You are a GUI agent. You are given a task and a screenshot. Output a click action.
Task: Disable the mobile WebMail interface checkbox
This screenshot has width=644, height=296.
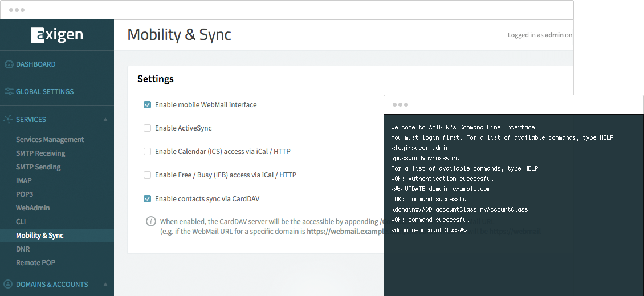click(147, 105)
